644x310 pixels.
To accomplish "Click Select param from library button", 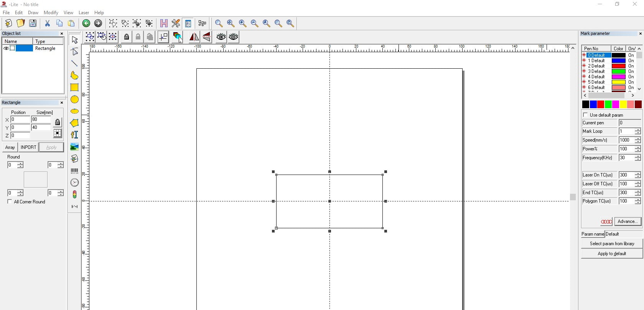I will point(612,244).
